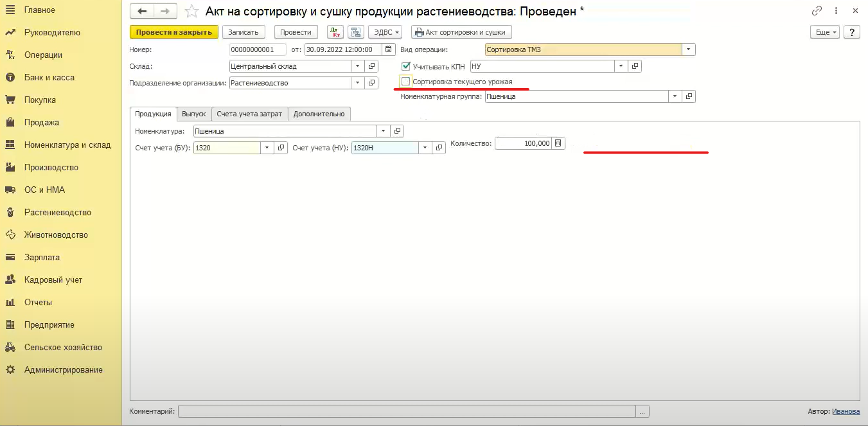Screen dimensions: 868x426
Task: Click into the Комментарий input field
Action: (x=406, y=411)
